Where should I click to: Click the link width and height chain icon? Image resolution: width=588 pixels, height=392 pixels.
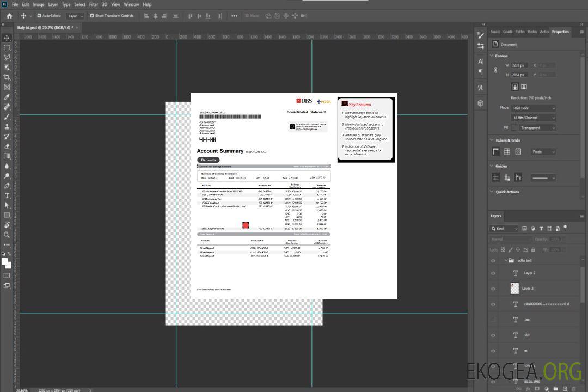(x=495, y=70)
